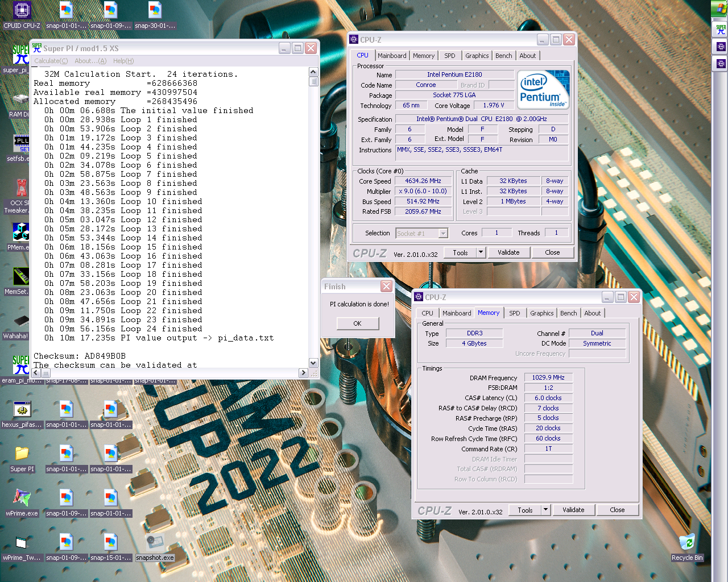
Task: Click Close button in upper CPU-Z window
Action: pos(552,252)
